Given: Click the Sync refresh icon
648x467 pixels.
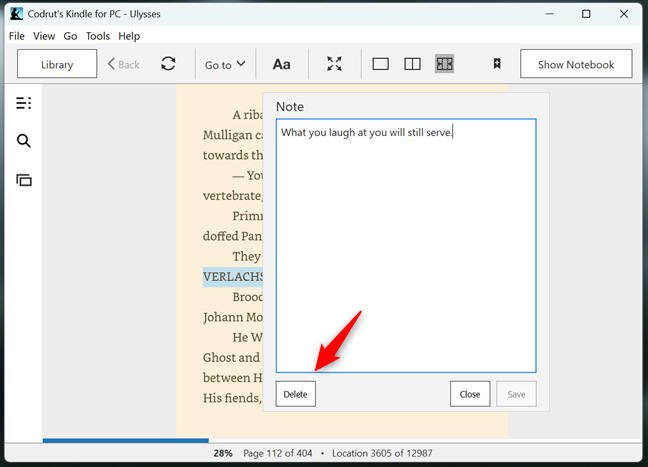Looking at the screenshot, I should tap(168, 64).
